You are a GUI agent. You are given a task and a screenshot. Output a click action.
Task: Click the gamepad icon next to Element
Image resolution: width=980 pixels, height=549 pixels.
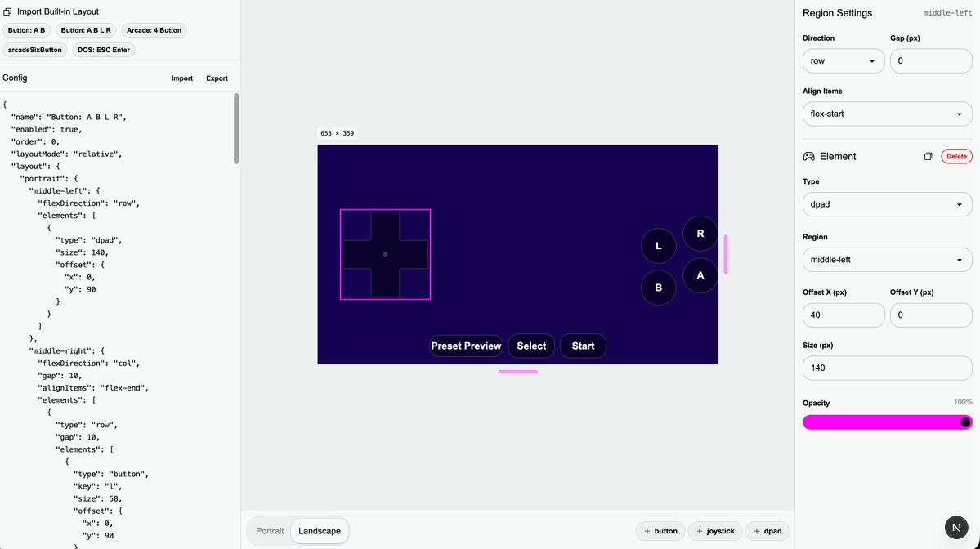click(x=808, y=157)
